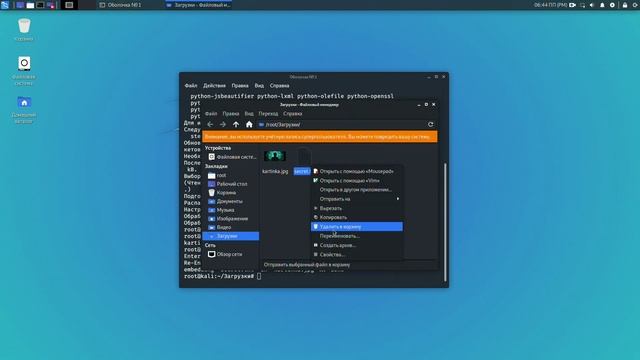This screenshot has height=360, width=640.
Task: Click the root@kali terminal prompt line
Action: coord(222,276)
